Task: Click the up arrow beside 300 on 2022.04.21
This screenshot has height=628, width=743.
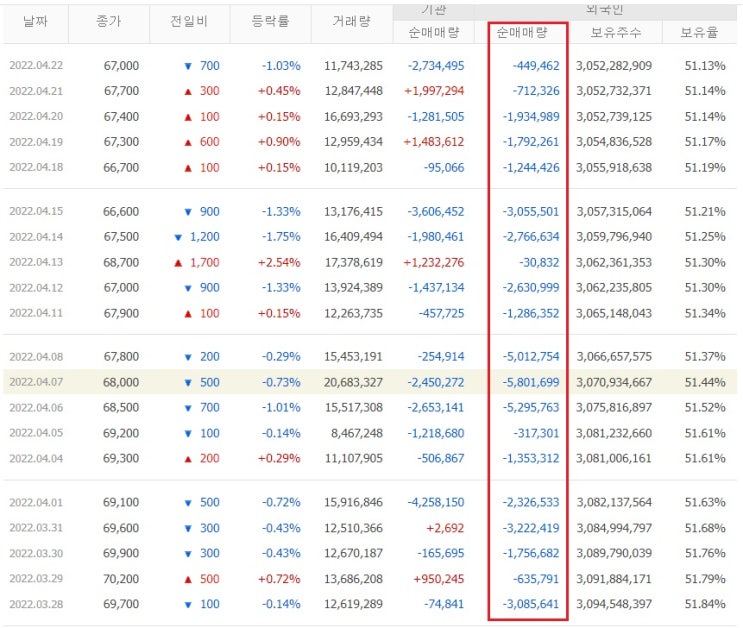Action: 188,91
